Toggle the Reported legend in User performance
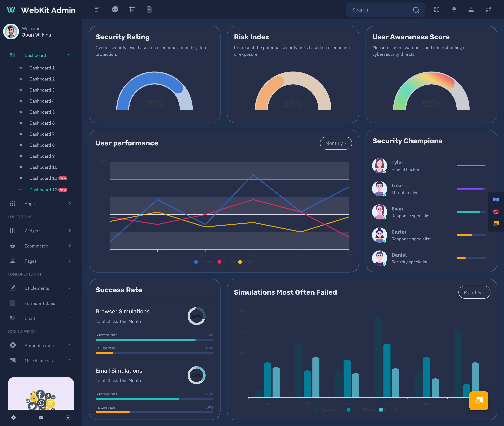 tap(204, 262)
